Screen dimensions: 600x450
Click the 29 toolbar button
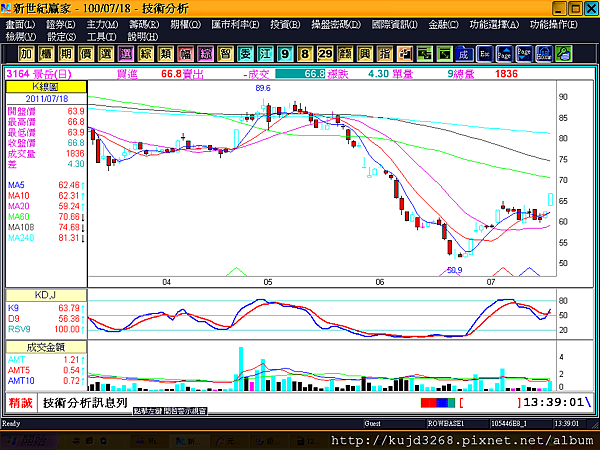pos(325,54)
